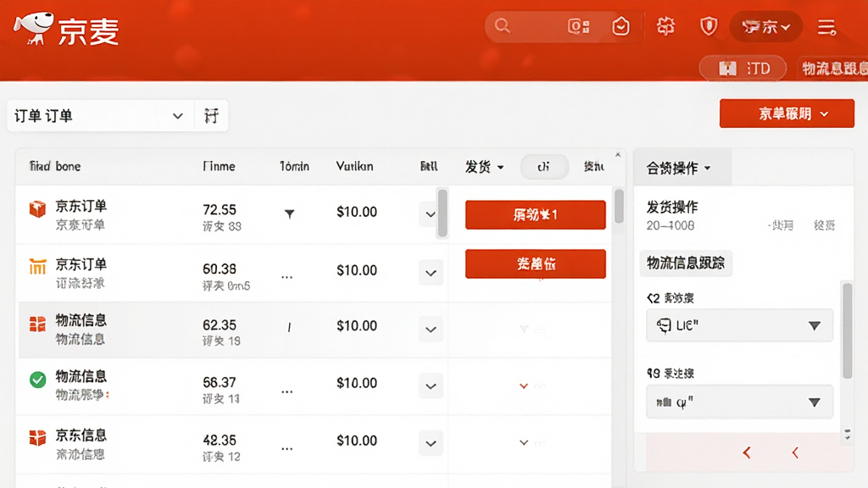
Task: Open the settings gear icon in header
Action: (665, 26)
